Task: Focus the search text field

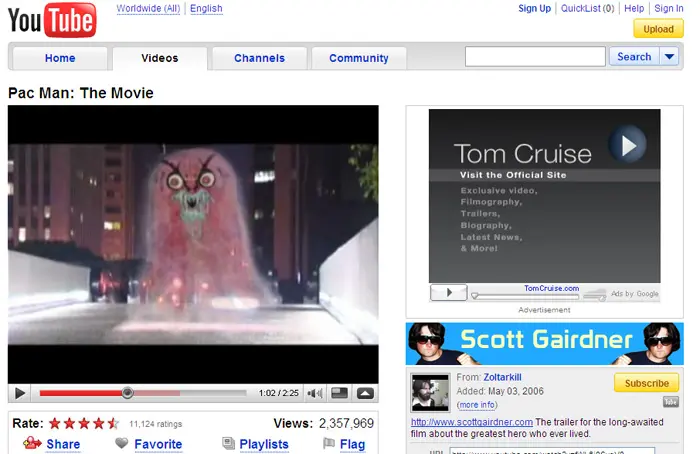Action: tap(535, 57)
